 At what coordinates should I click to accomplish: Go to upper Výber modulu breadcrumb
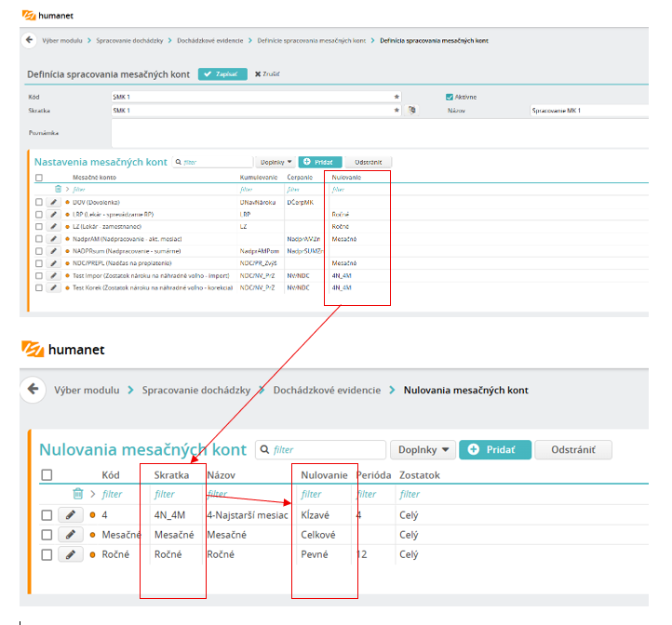pyautogui.click(x=62, y=40)
